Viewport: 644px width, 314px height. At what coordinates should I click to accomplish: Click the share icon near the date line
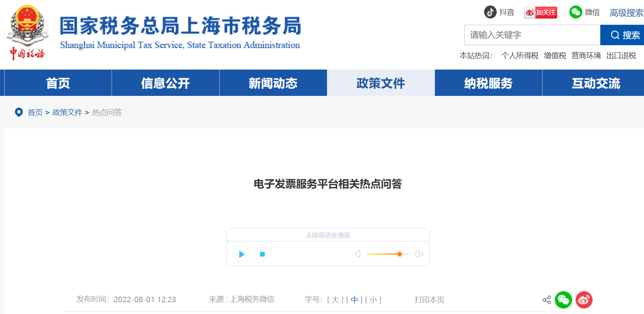pos(547,300)
